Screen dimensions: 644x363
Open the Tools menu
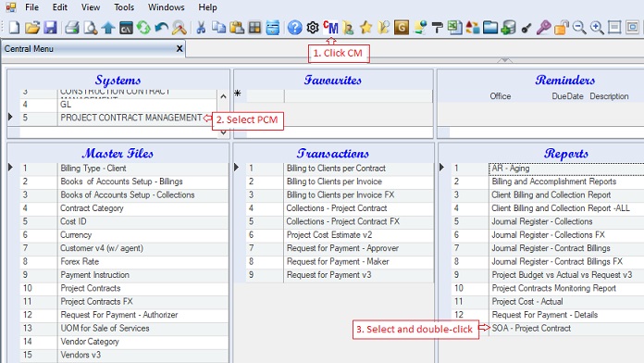point(124,7)
